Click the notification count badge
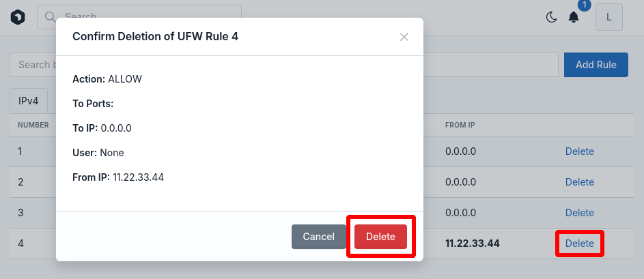The height and width of the screenshot is (279, 644). 584,5
